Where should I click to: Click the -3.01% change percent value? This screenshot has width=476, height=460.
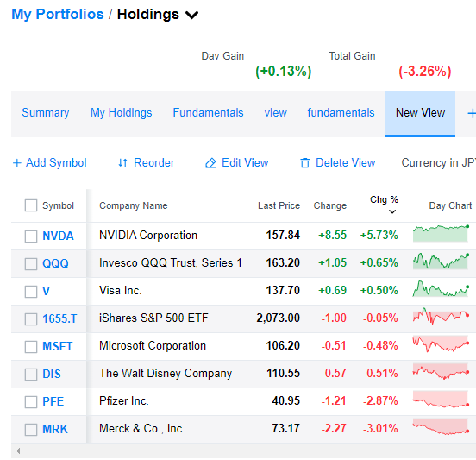[x=380, y=429]
